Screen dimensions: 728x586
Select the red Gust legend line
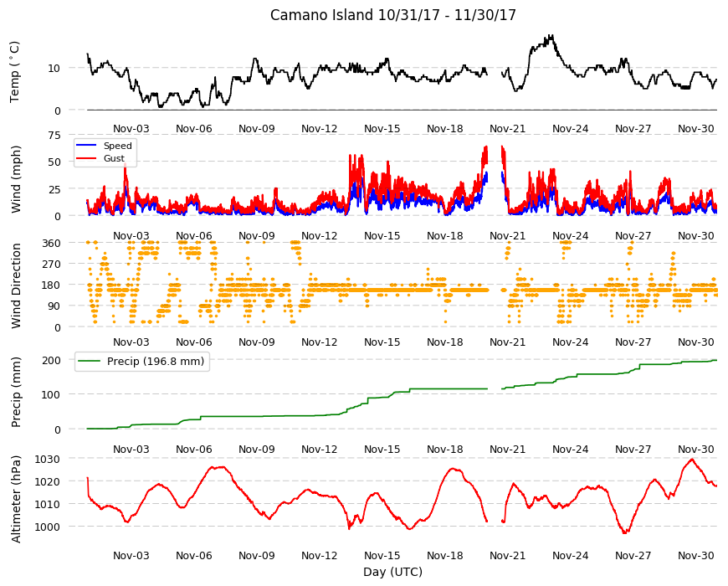tap(86, 158)
